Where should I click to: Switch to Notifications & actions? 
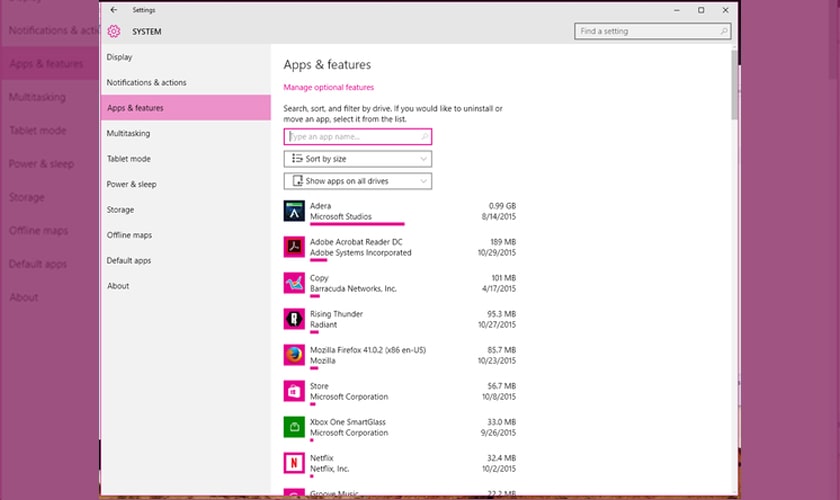[x=147, y=83]
